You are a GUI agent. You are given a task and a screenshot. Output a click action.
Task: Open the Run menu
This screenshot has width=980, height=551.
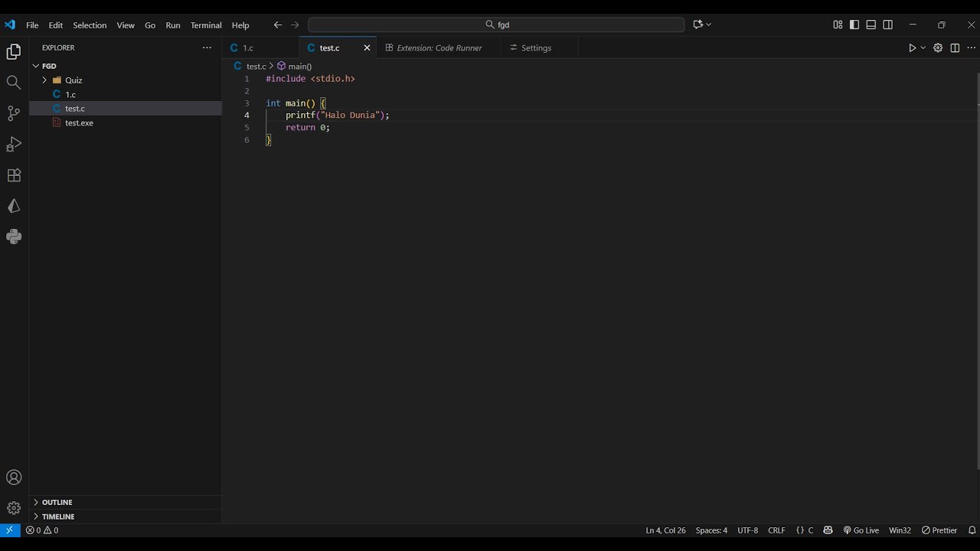(173, 25)
